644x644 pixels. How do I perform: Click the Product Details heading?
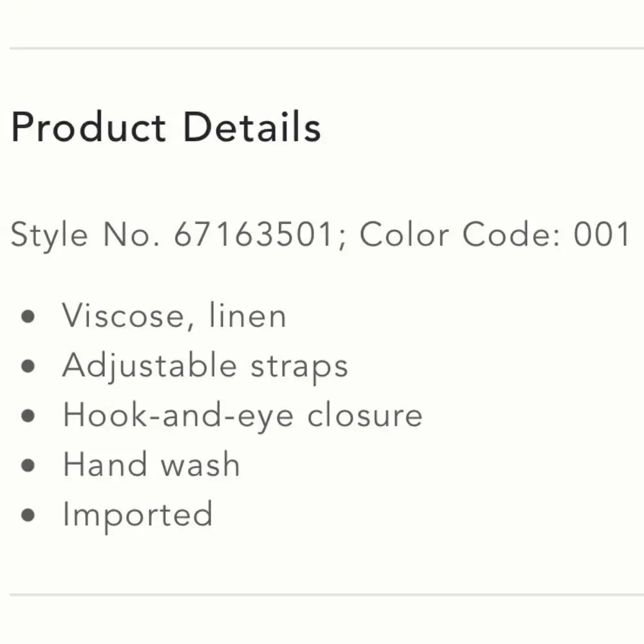166,128
